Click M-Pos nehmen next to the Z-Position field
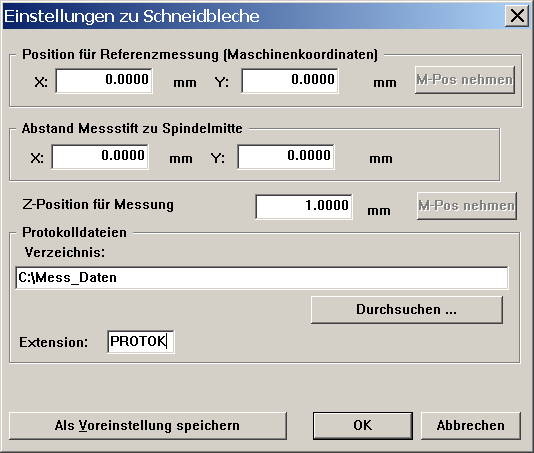This screenshot has width=534, height=453. (467, 206)
